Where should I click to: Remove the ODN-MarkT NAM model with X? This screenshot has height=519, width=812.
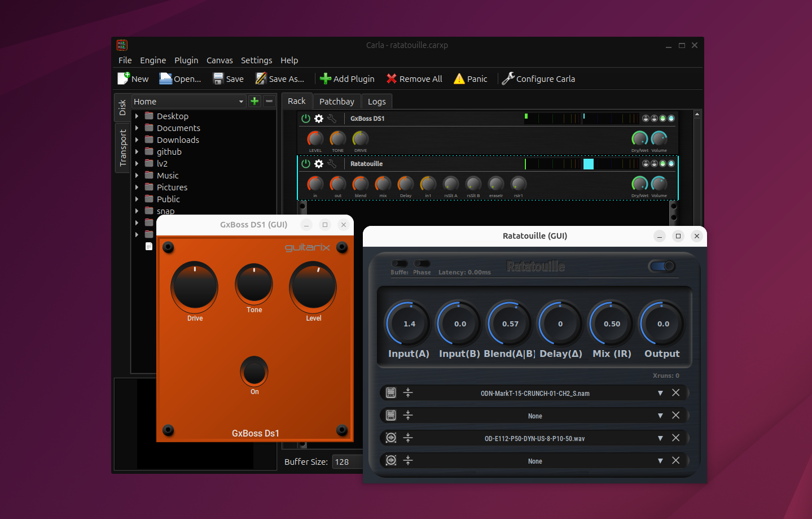point(675,393)
